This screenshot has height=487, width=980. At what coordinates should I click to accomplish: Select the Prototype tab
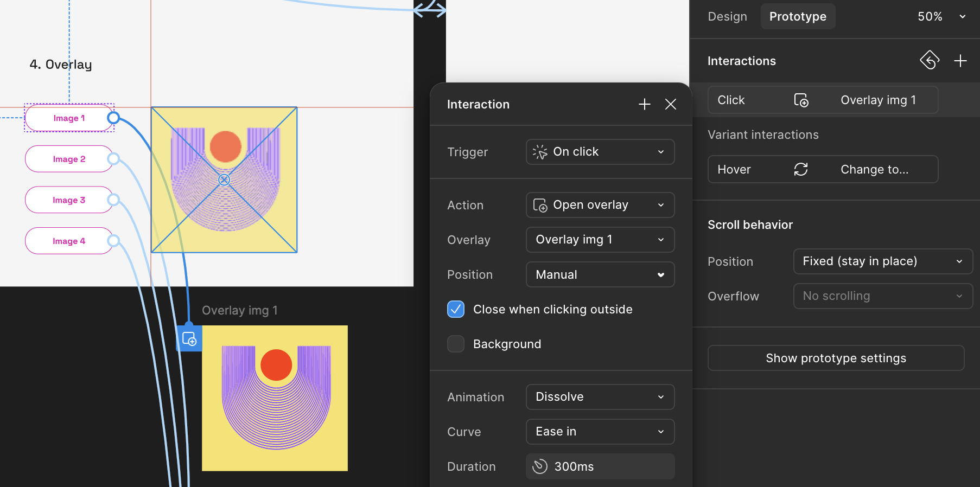(797, 16)
